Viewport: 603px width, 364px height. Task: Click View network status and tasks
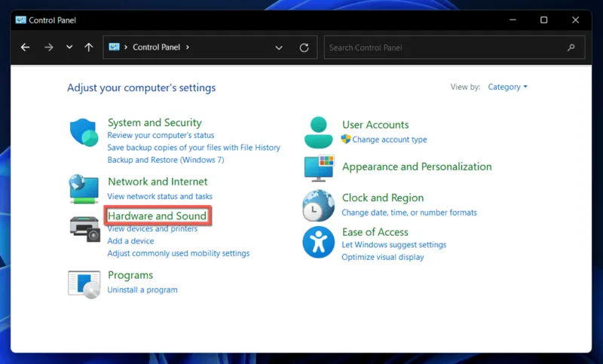point(160,196)
